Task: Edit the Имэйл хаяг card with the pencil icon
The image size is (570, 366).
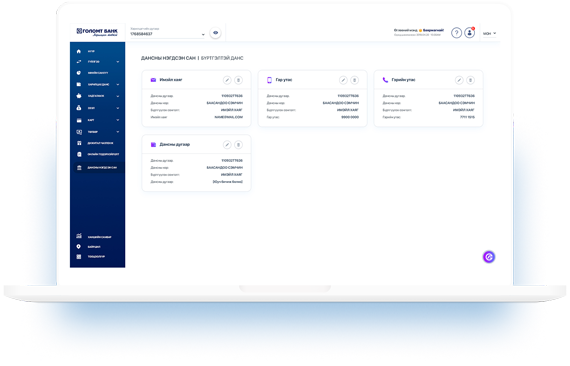Action: pos(227,80)
